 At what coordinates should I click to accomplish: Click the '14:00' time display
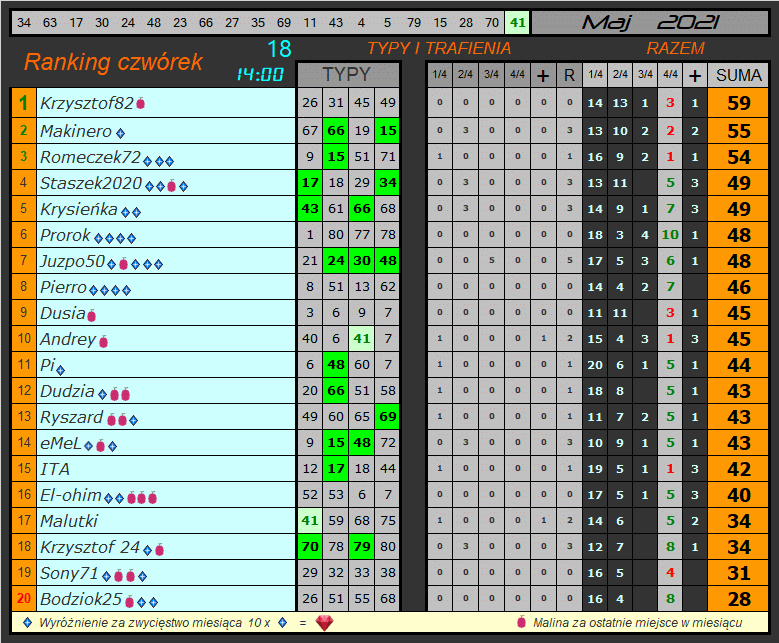[260, 75]
